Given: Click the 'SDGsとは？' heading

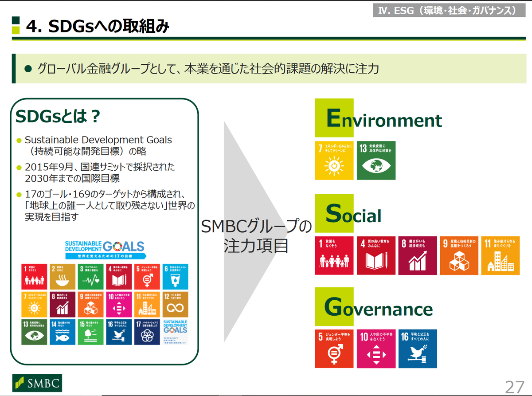Looking at the screenshot, I should pyautogui.click(x=58, y=117).
